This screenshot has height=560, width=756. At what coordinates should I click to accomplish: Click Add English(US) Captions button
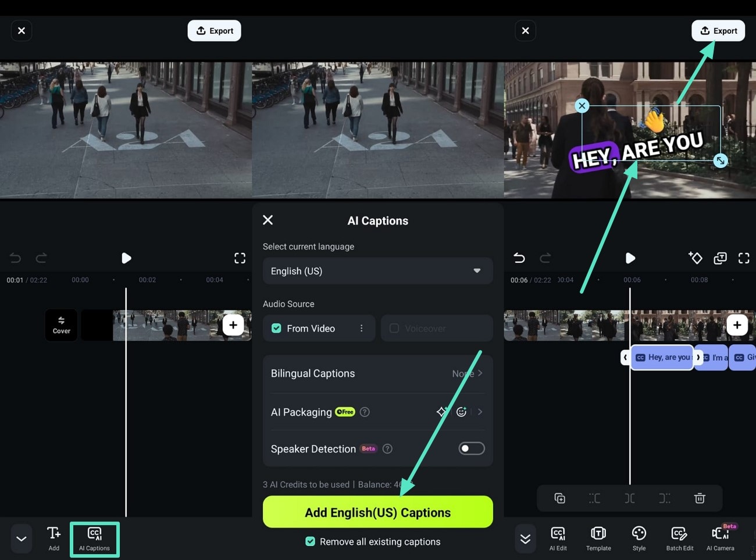tap(378, 512)
